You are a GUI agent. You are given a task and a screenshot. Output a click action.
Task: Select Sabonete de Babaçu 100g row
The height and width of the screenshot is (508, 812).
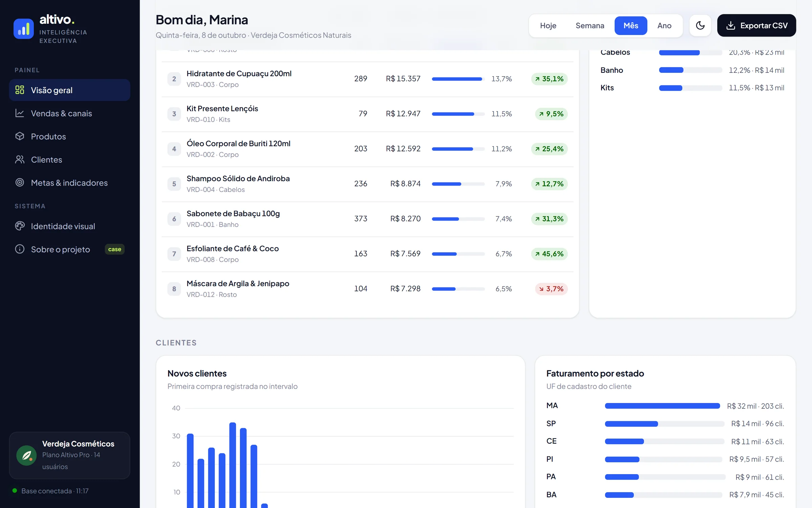pos(367,219)
